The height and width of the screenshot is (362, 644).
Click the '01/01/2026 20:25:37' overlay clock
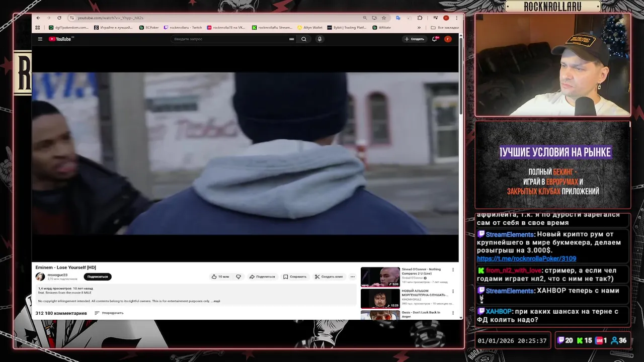pyautogui.click(x=512, y=340)
